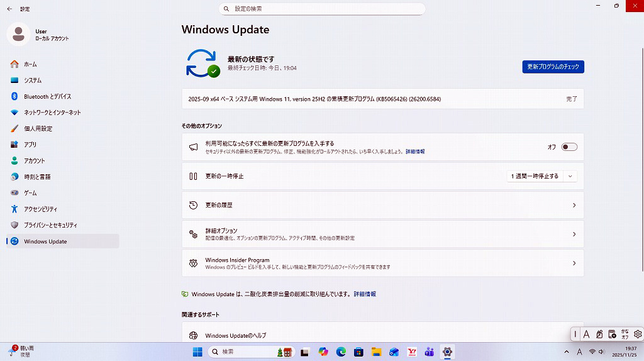The width and height of the screenshot is (644, 361).
Task: Click the update sync status icon
Action: [x=203, y=64]
